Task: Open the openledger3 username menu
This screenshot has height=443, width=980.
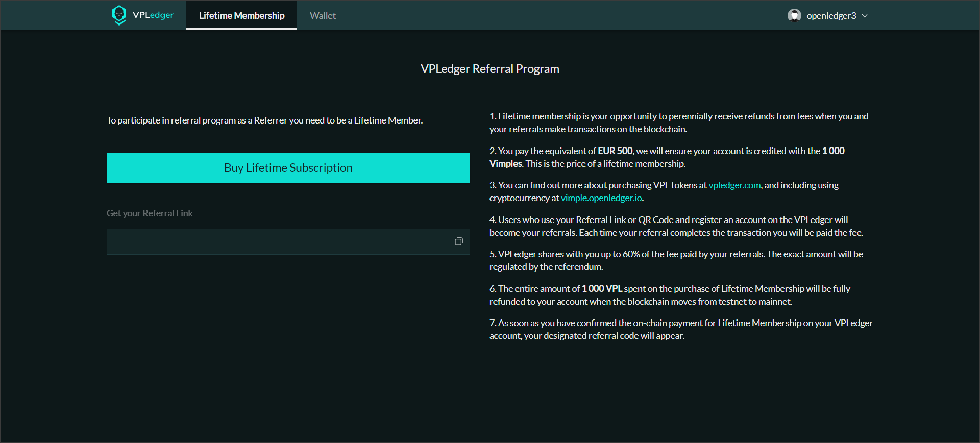Action: pos(831,16)
